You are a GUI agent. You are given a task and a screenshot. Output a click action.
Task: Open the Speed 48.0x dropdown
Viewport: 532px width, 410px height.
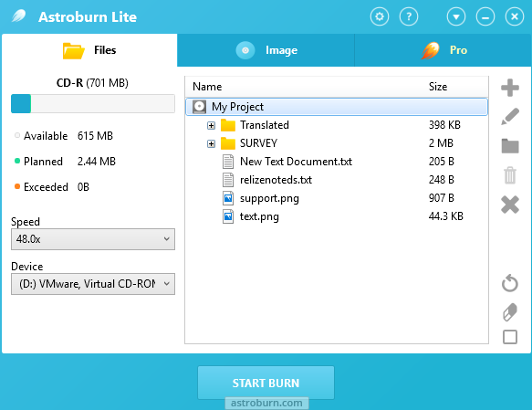93,239
